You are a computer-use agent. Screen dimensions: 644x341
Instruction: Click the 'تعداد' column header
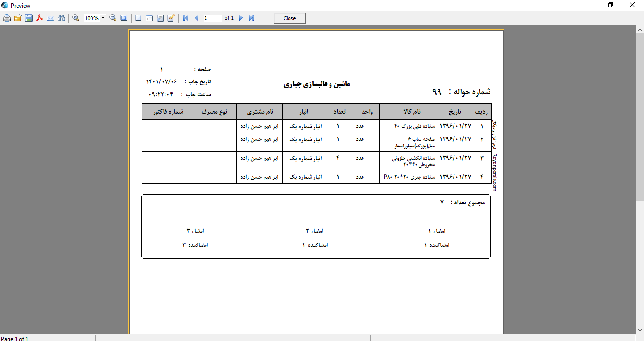340,112
